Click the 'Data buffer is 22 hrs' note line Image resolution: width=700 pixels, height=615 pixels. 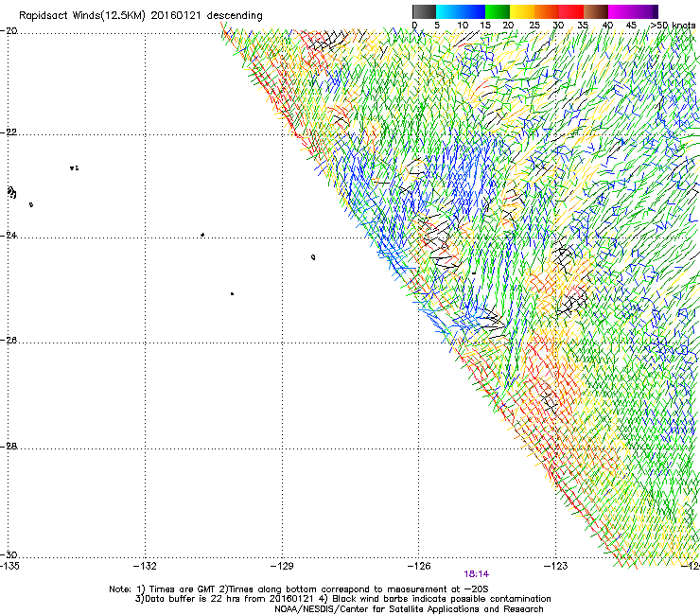tap(342, 599)
